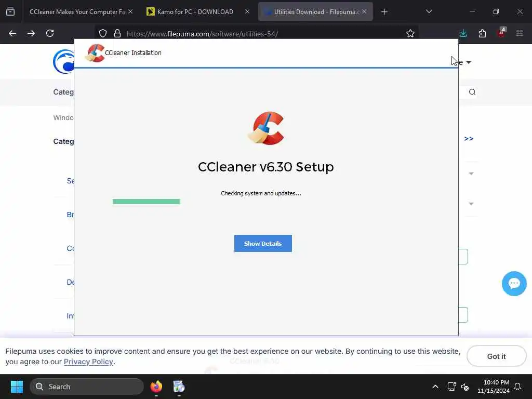Close the Kamo for PC tab
532x399 pixels.
point(247,11)
